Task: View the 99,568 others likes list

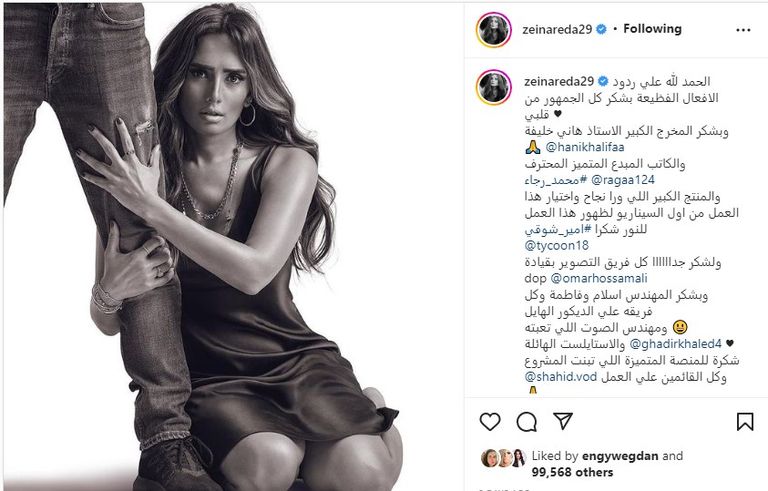Action: [573, 472]
